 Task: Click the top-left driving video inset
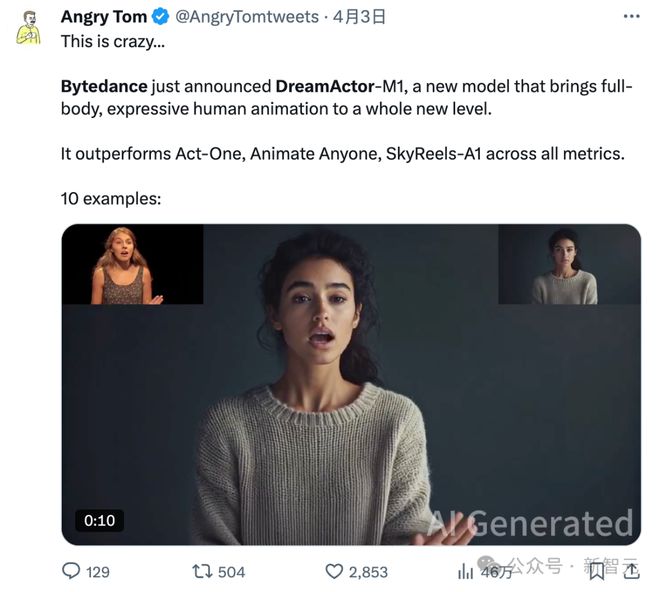coord(132,264)
